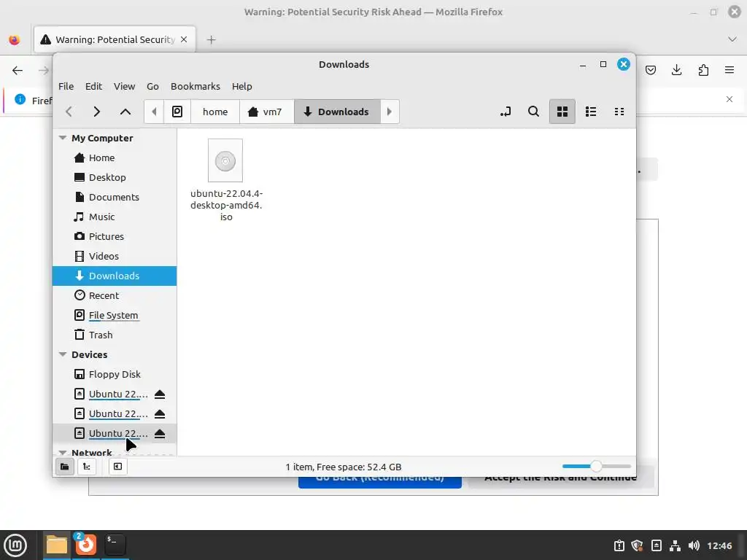
Task: Open the Bookmarks menu
Action: point(196,86)
